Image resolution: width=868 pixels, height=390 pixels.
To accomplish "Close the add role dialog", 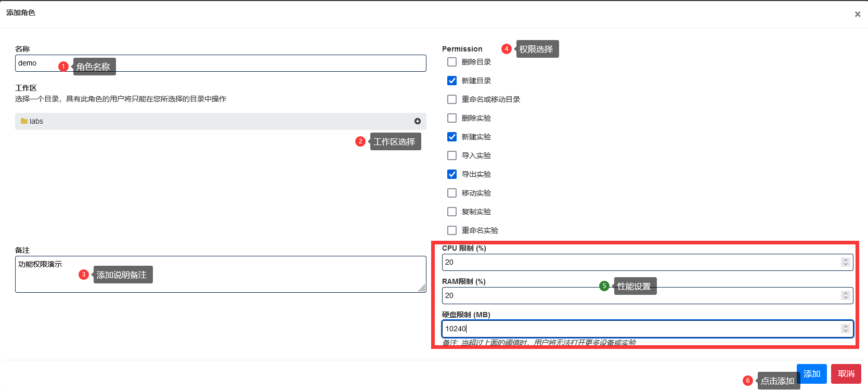I will click(x=857, y=15).
